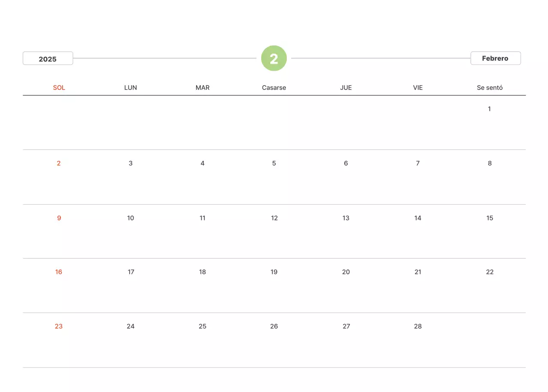Select date 8 in the calendar

[490, 163]
